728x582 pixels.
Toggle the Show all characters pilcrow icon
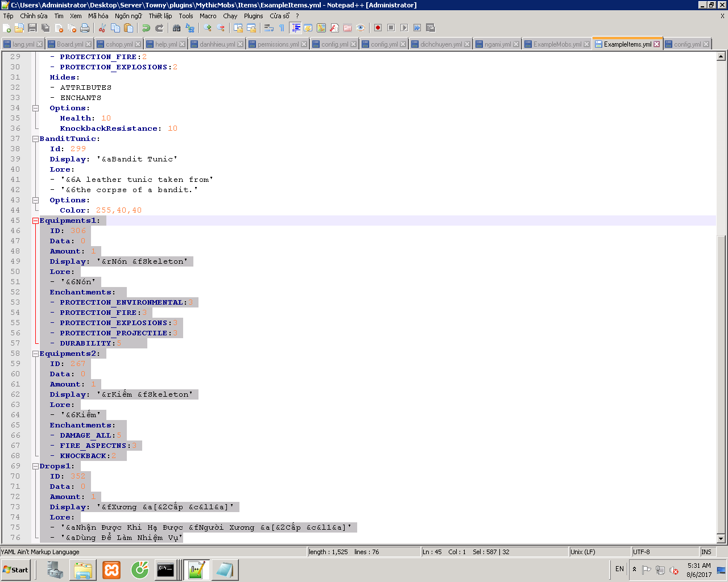(x=282, y=28)
